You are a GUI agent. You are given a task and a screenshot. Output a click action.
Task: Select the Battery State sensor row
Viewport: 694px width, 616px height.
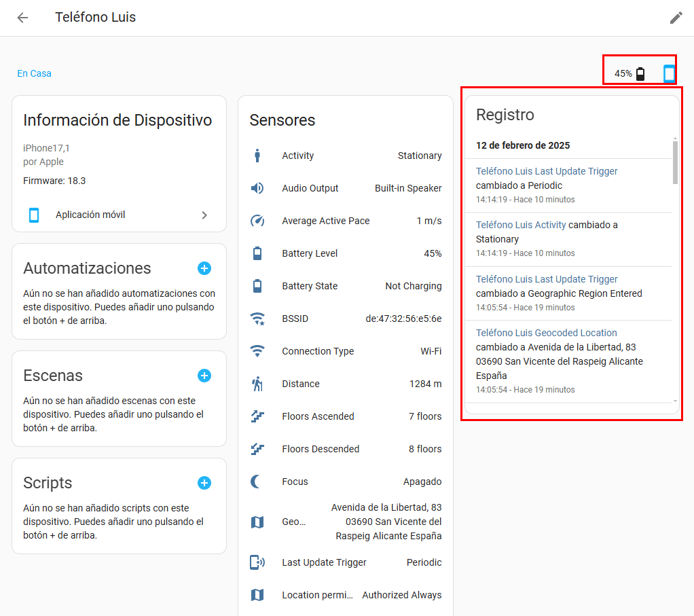345,286
